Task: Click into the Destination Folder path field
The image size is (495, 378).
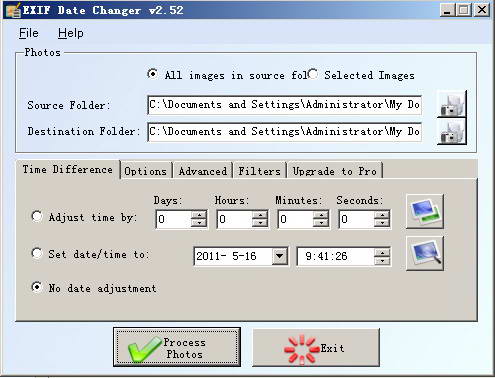Action: (x=284, y=132)
